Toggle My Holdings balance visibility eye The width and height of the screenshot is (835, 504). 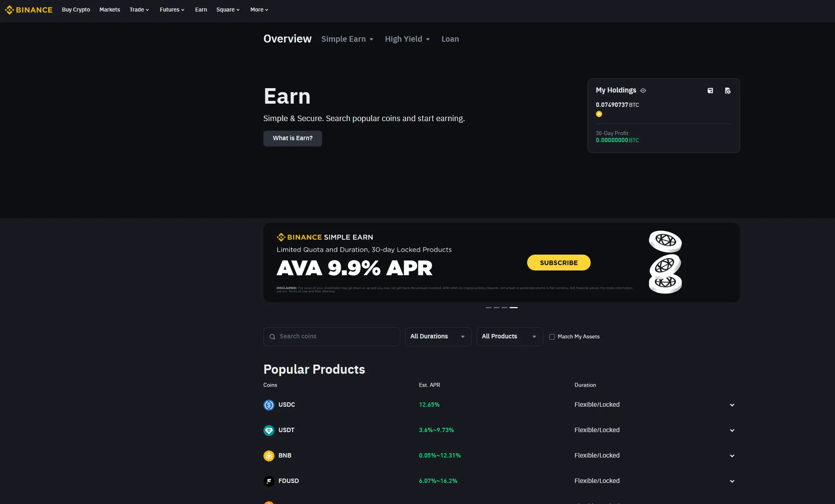[643, 91]
